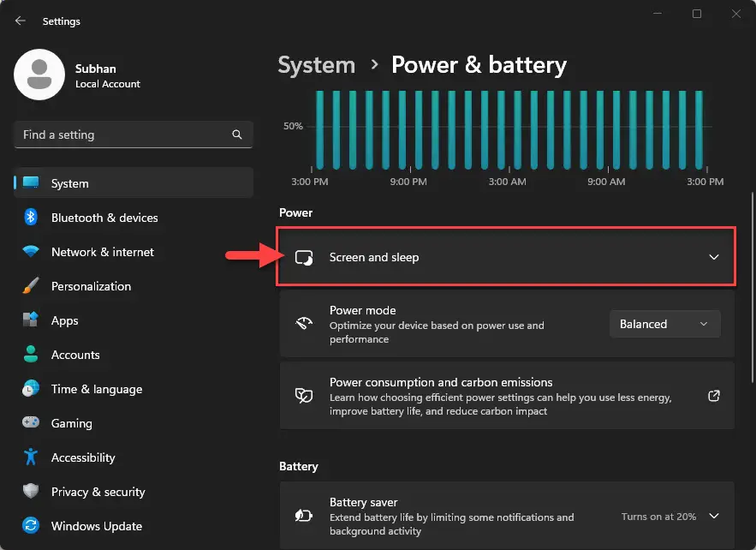
Task: Click the 3:00 AM label on battery chart
Action: [x=507, y=182]
